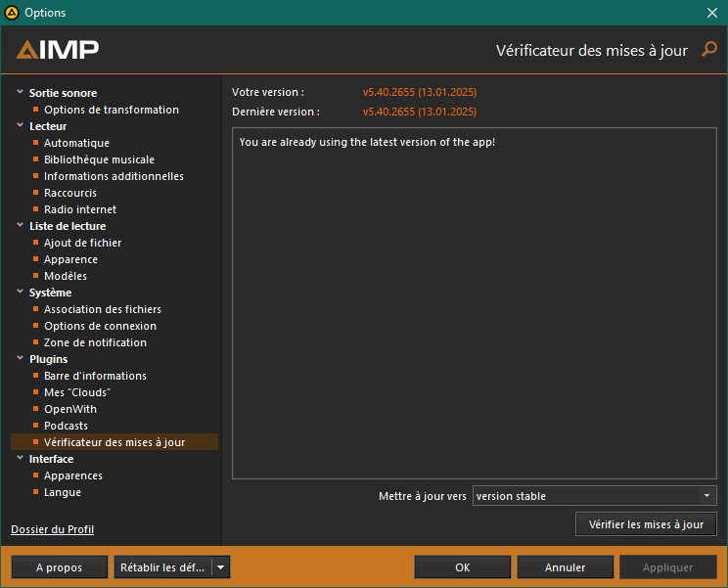Click the AIMP icon in the title bar

(12, 13)
